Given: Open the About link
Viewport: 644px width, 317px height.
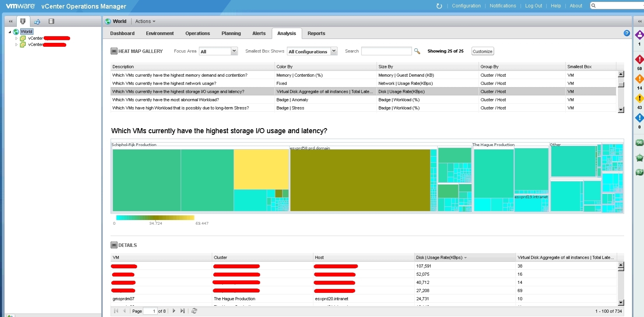Looking at the screenshot, I should point(576,6).
